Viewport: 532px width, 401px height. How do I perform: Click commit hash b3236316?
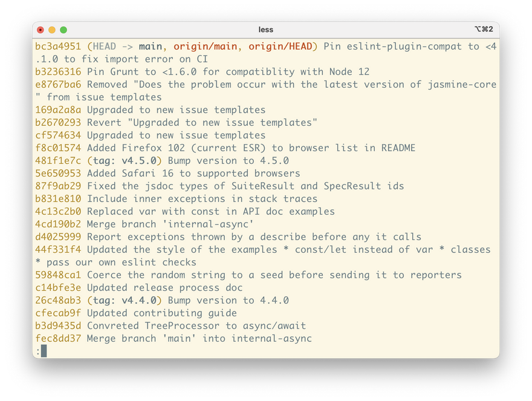tap(58, 72)
